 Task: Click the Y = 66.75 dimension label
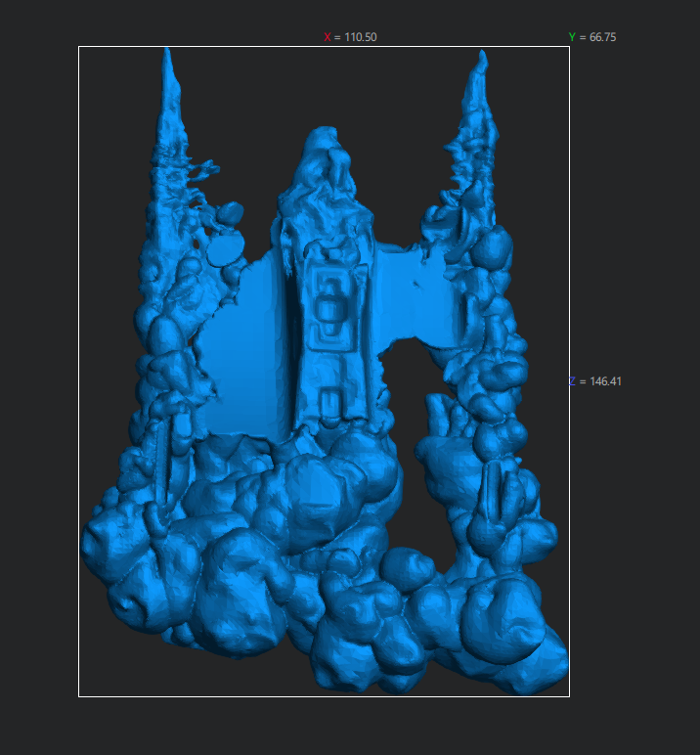591,37
